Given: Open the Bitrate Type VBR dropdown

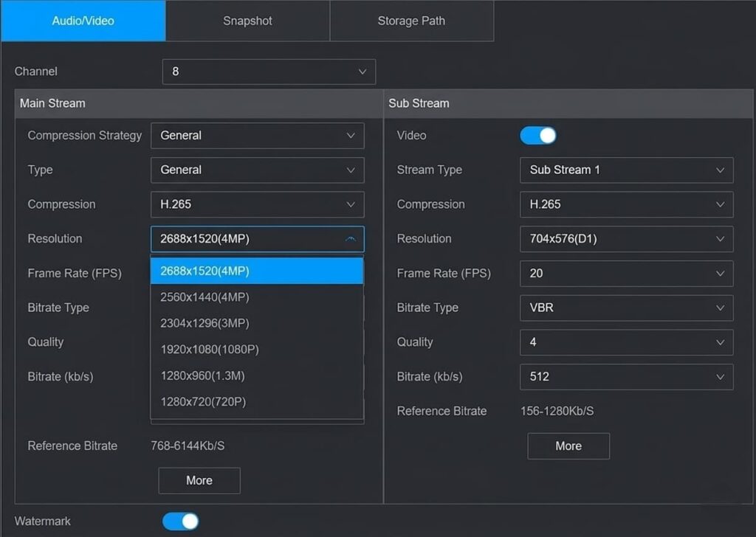Looking at the screenshot, I should (x=626, y=308).
